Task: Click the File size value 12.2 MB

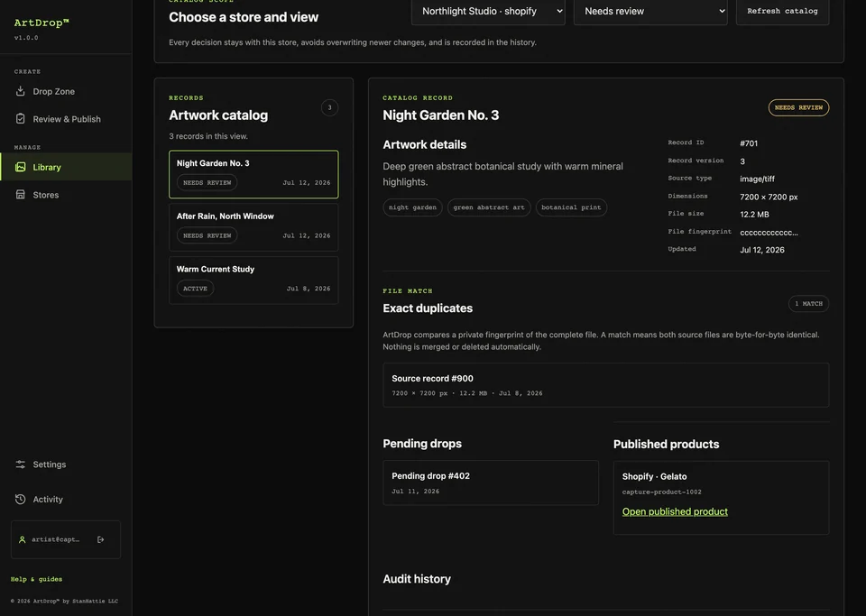Action: click(754, 214)
